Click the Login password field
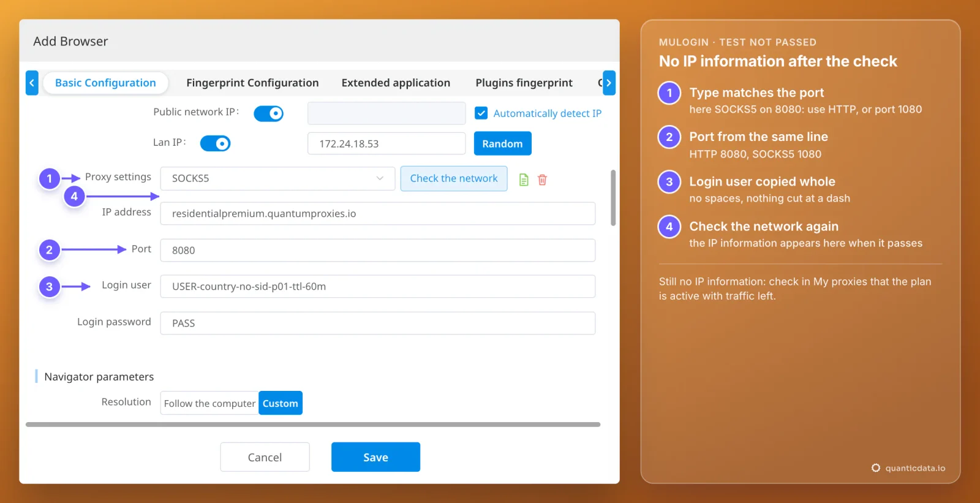Screen dimensions: 980x503 point(377,323)
